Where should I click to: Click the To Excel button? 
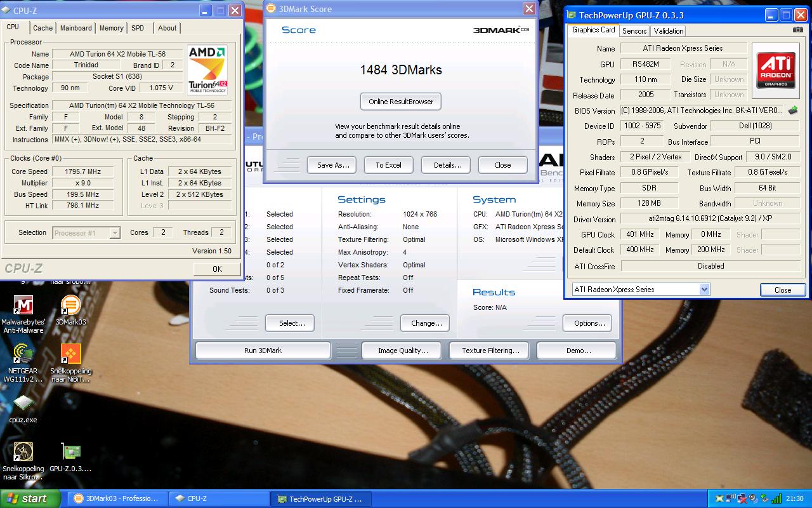(x=388, y=165)
